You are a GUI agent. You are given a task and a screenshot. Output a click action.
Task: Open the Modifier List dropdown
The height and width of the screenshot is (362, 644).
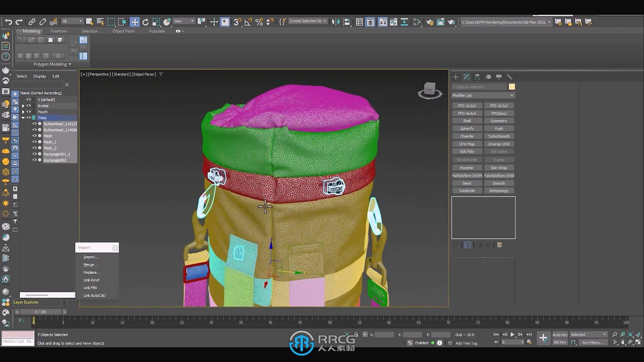pos(483,96)
